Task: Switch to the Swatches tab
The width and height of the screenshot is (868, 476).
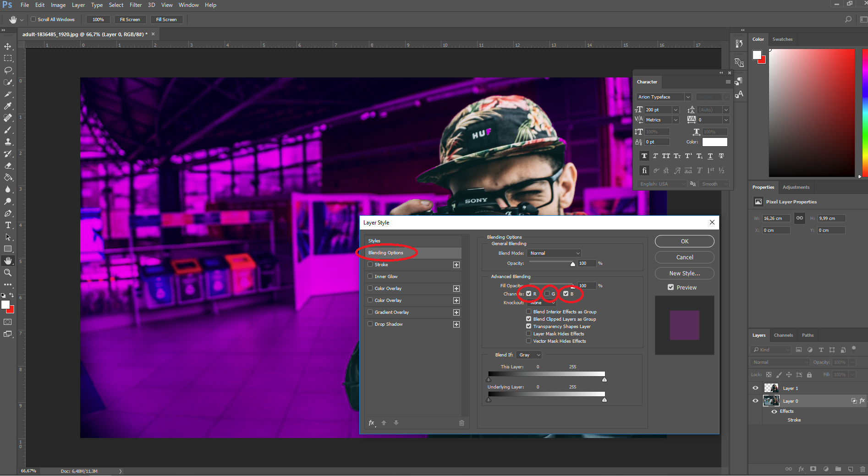Action: [x=782, y=39]
